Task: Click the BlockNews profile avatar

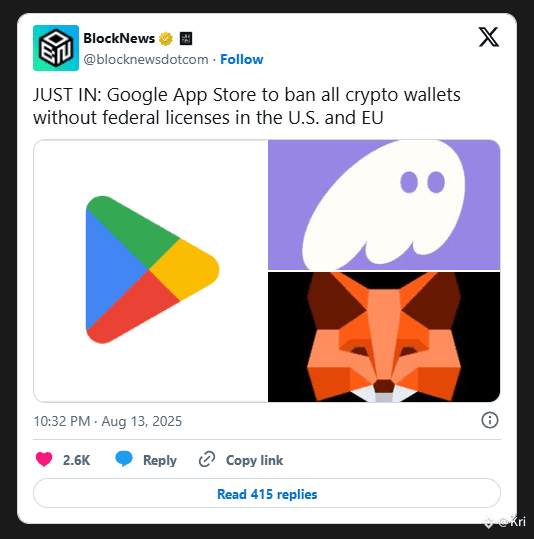Action: pyautogui.click(x=56, y=48)
